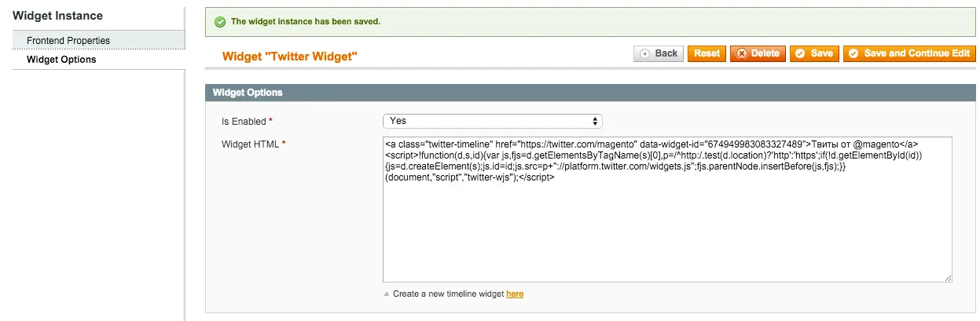The image size is (980, 321).
Task: Click the Widget HTML textarea resize handle
Action: [x=948, y=278]
